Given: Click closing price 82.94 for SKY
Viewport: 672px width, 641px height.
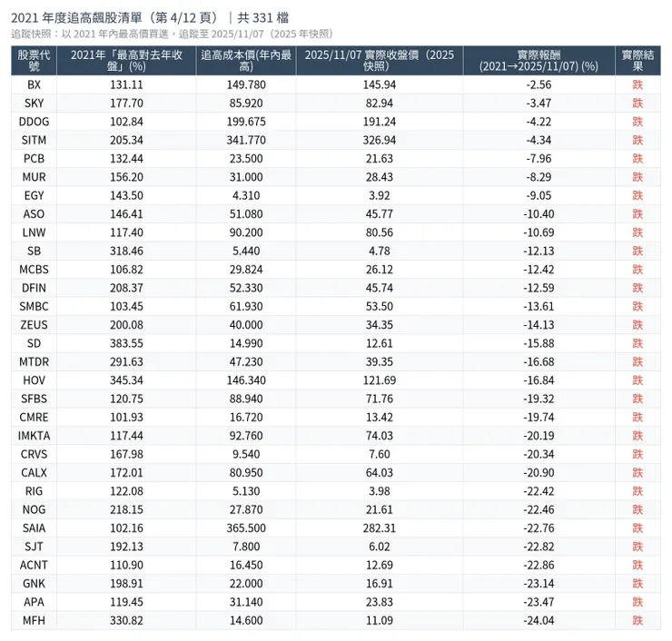Looking at the screenshot, I should point(380,104).
